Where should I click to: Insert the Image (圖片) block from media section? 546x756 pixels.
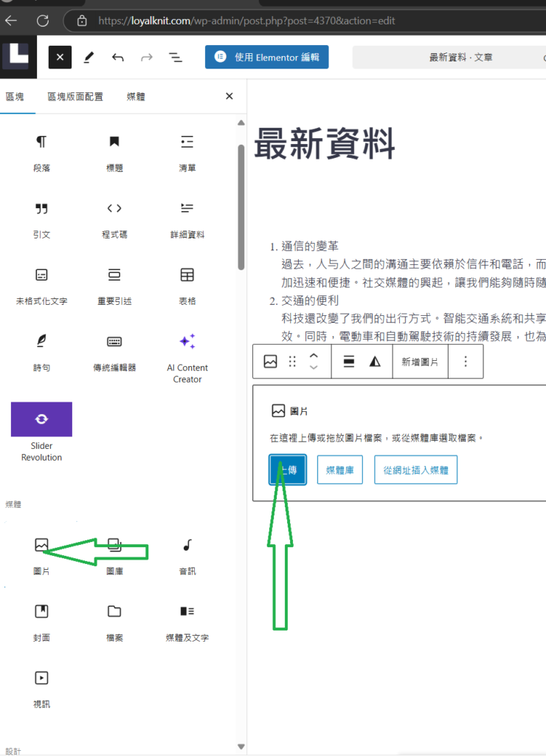point(41,555)
